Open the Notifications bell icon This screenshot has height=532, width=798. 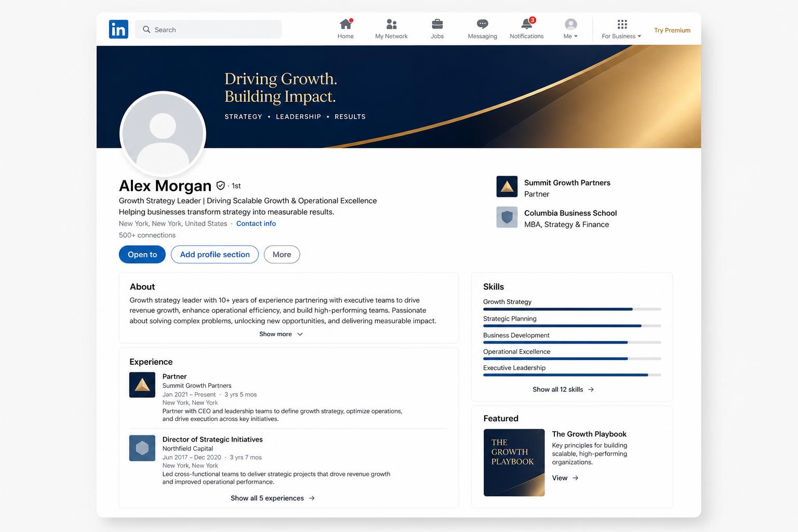(527, 23)
